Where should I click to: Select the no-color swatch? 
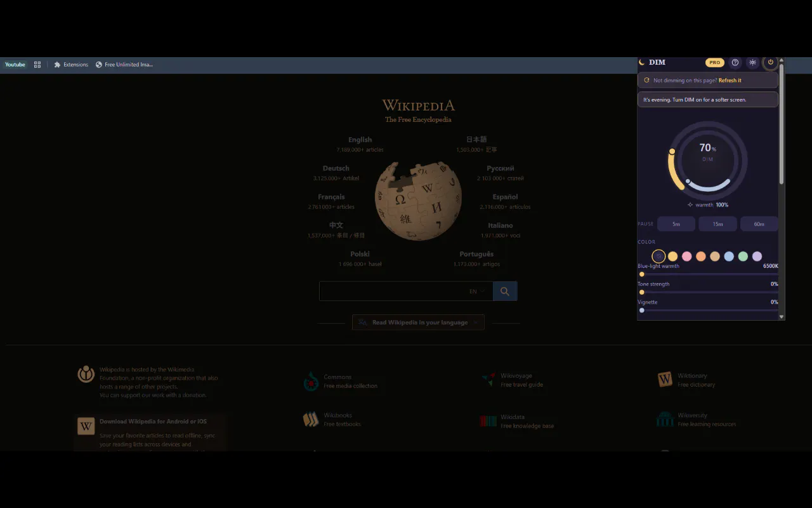coord(658,257)
